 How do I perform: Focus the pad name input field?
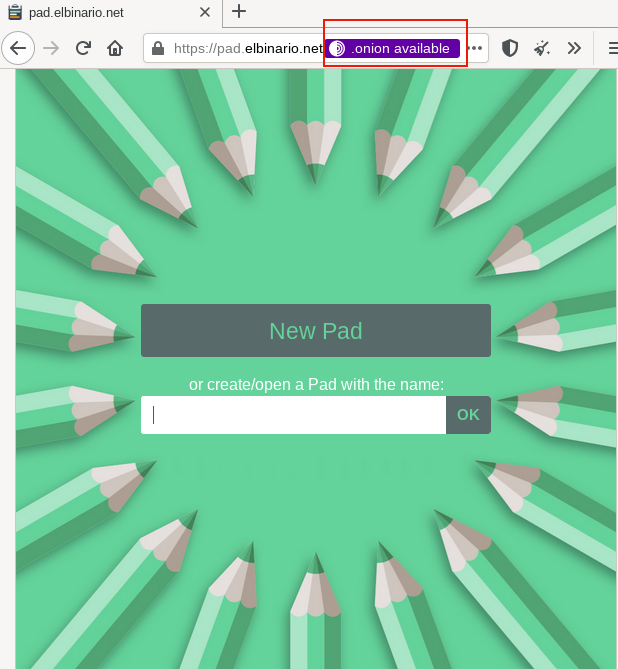click(294, 415)
